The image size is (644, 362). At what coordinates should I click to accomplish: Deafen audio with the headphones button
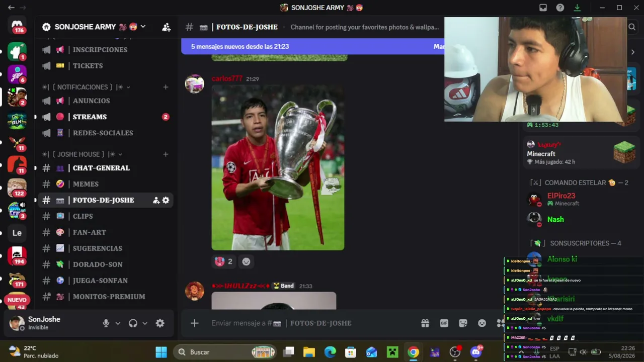(133, 323)
